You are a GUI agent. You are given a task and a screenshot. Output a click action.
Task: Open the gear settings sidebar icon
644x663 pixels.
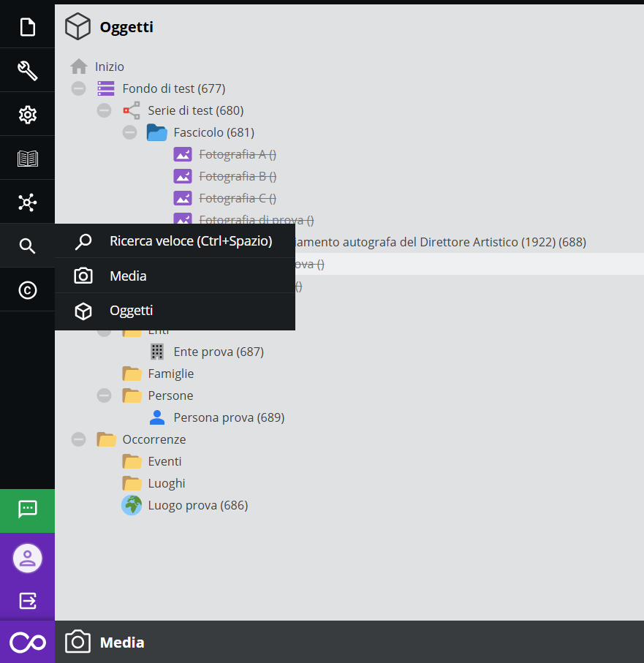27,115
